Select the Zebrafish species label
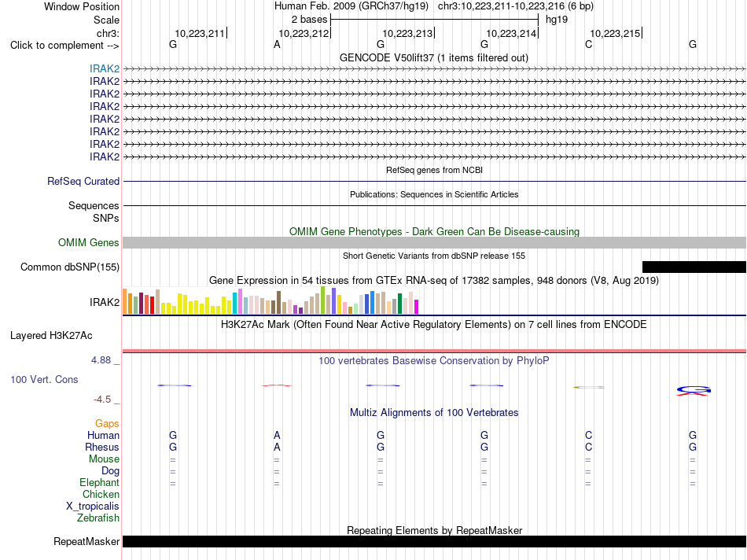 tap(98, 518)
